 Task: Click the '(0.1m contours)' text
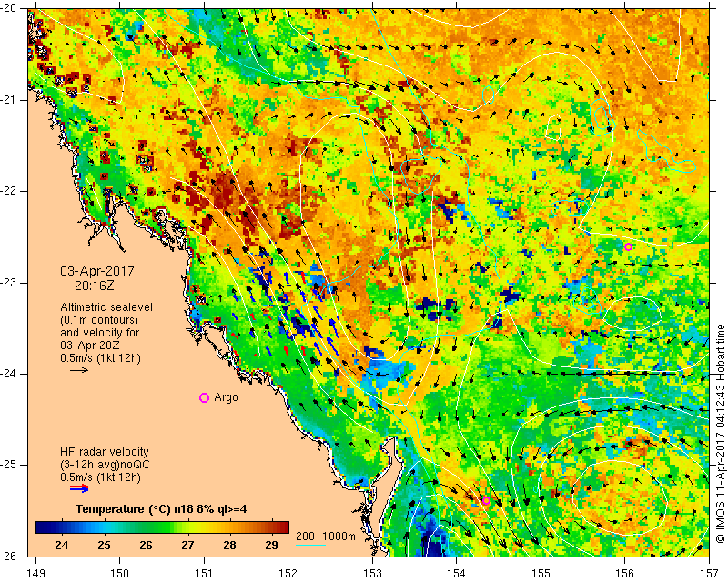[x=99, y=320]
